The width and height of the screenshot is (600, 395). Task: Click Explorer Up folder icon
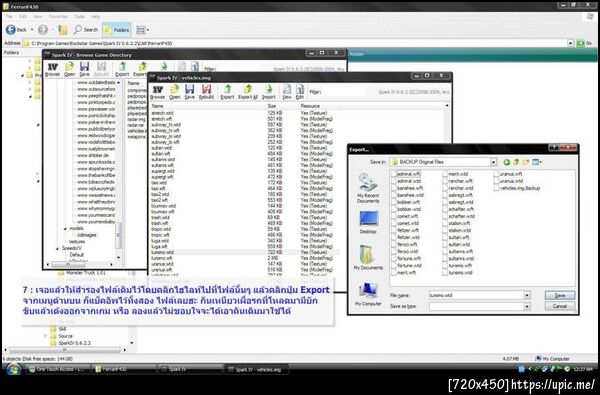62,29
